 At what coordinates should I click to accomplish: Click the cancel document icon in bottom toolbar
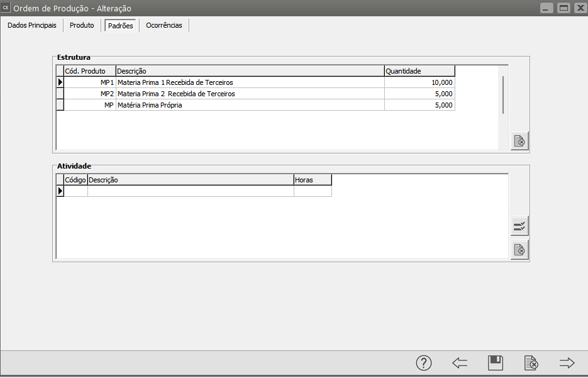click(x=531, y=363)
